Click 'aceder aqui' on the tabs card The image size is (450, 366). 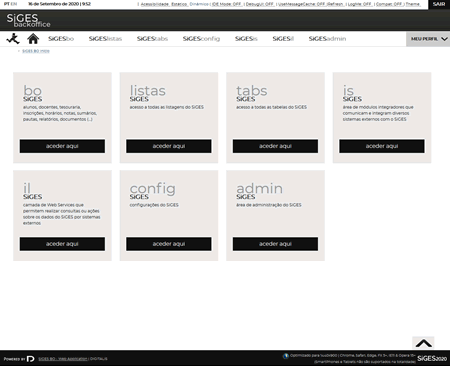(x=275, y=146)
